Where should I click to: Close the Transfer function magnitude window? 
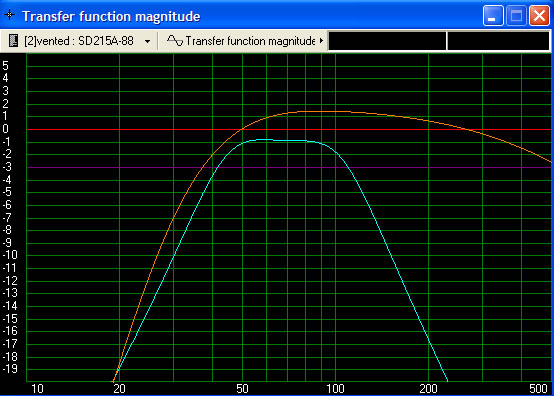[539, 16]
